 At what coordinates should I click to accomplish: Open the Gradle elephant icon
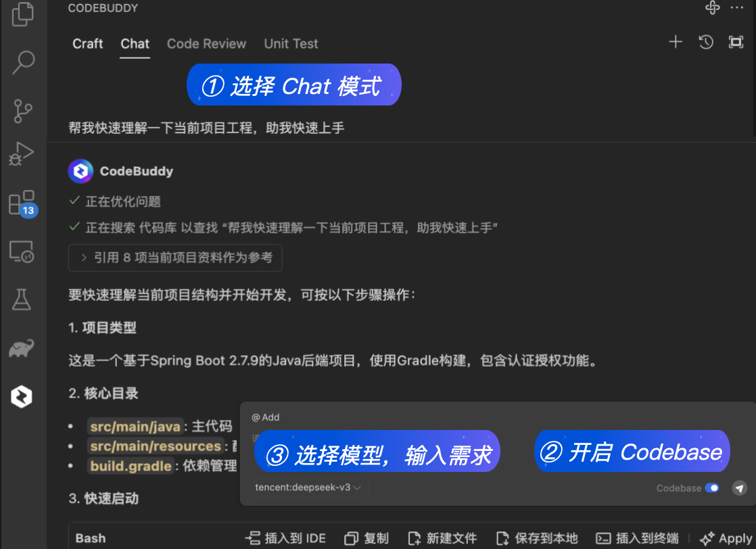(x=22, y=348)
